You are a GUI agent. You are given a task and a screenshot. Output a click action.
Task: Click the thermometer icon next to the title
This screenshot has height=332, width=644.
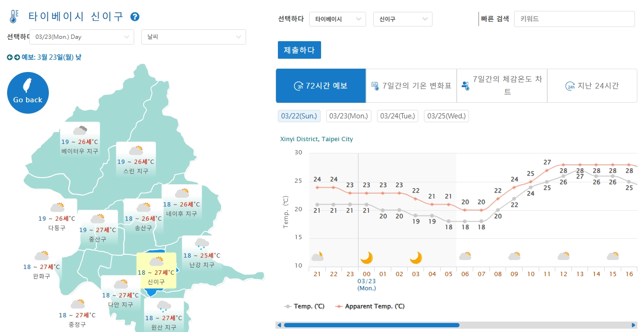click(14, 15)
